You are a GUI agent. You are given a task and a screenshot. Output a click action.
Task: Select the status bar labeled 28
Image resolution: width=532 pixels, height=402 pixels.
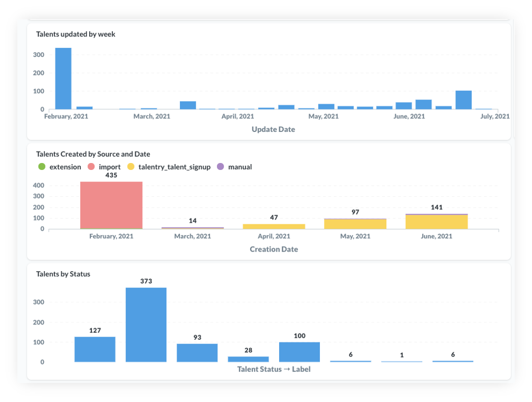[x=248, y=359]
